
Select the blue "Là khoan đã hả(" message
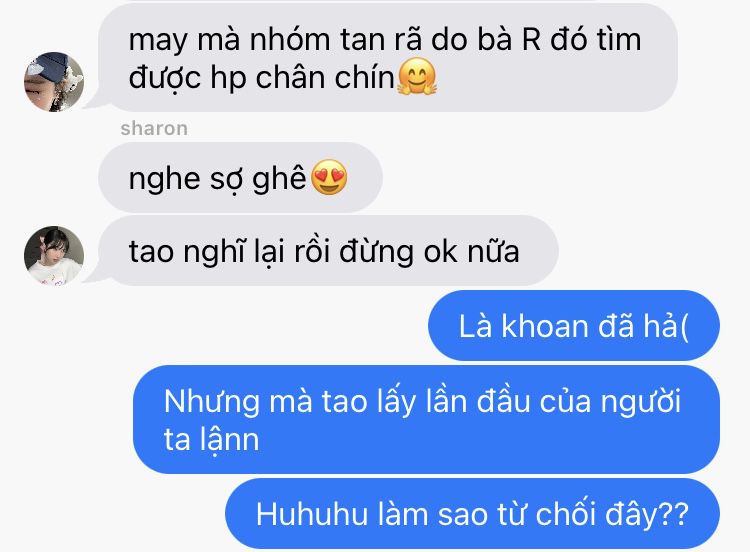pyautogui.click(x=574, y=325)
